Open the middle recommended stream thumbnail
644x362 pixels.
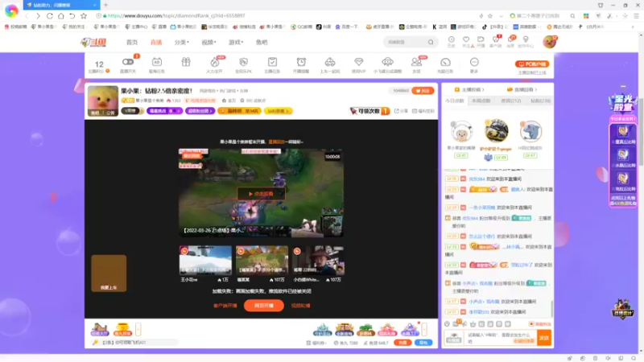tap(262, 260)
